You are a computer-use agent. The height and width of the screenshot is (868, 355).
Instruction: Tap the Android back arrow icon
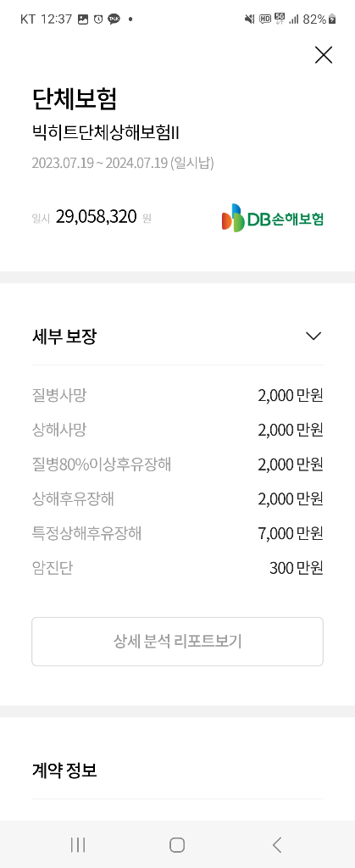[x=277, y=844]
